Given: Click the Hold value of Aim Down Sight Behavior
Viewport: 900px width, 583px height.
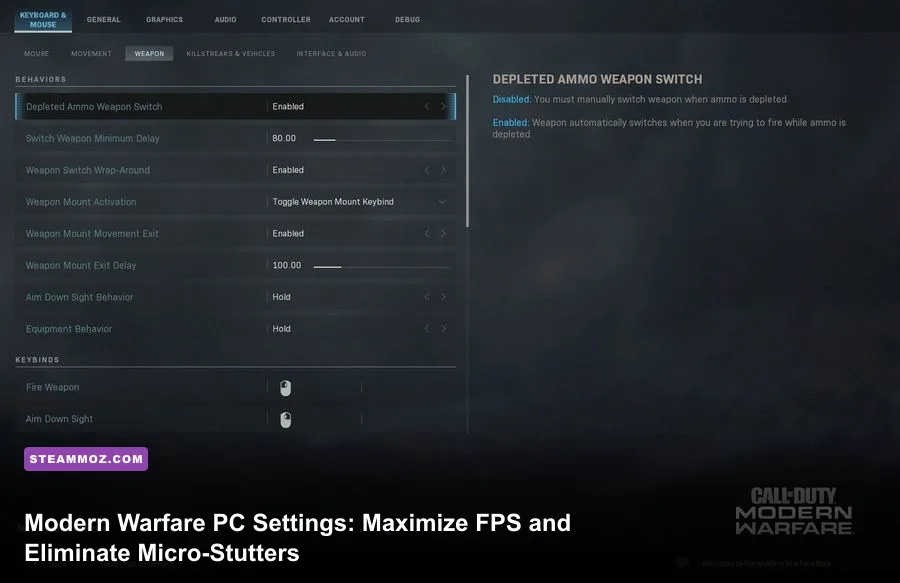Looking at the screenshot, I should click(281, 297).
